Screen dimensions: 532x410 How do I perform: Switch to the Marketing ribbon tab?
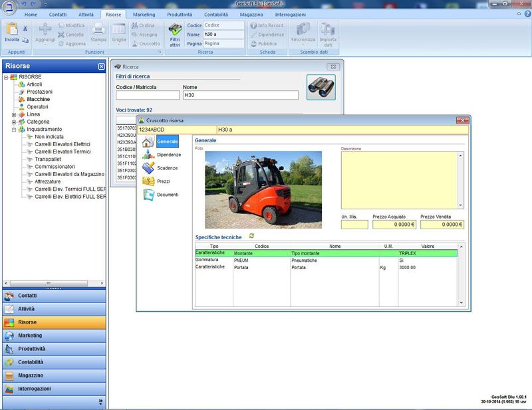click(144, 14)
